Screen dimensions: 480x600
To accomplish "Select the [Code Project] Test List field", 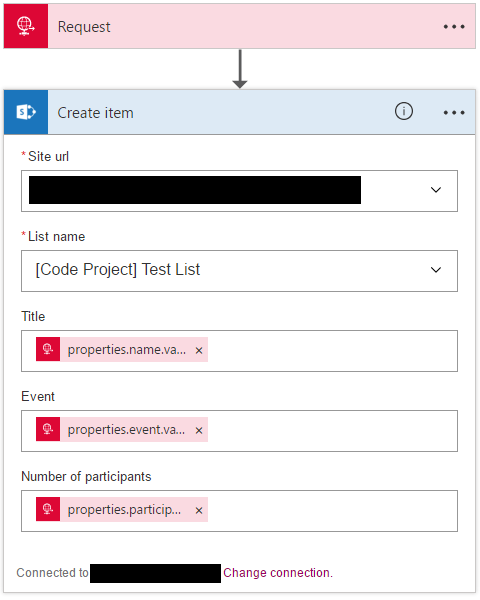I will (239, 271).
